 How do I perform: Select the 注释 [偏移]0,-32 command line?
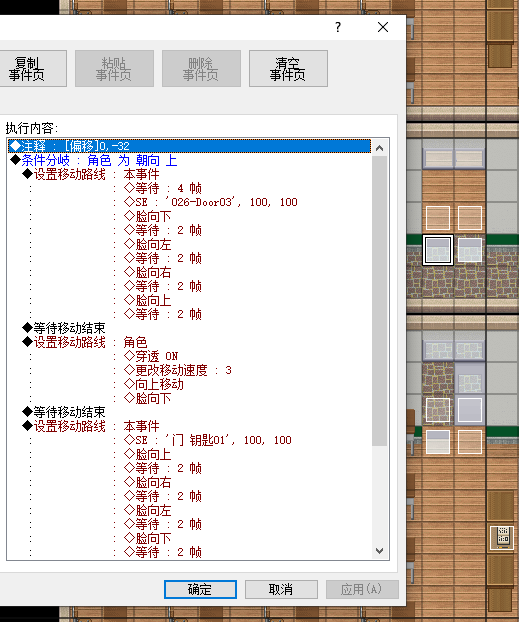190,146
